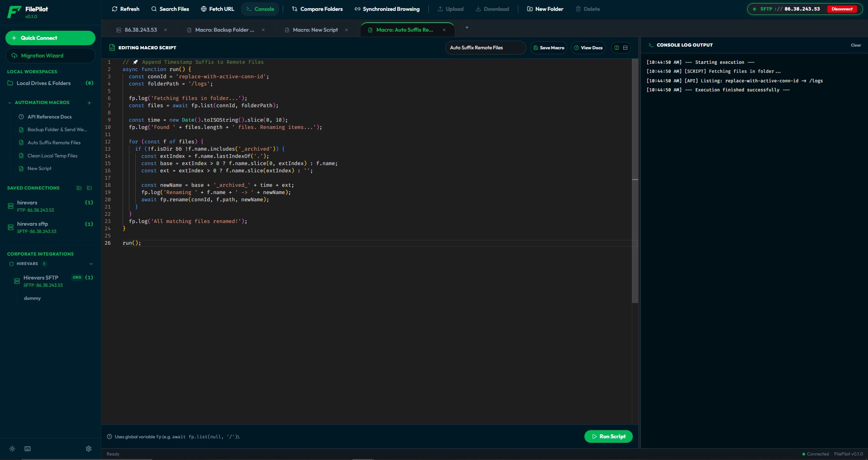
Task: Toggle the Console panel
Action: (x=260, y=9)
